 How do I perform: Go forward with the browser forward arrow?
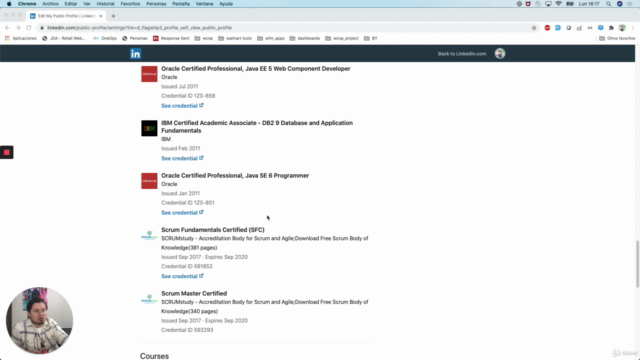coord(18,28)
